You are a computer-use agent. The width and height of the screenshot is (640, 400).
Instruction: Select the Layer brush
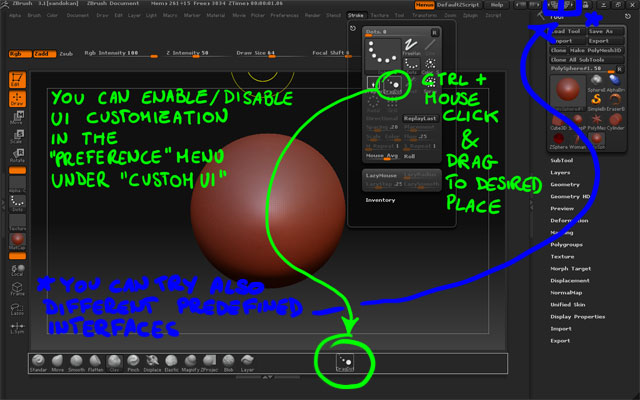(247, 363)
